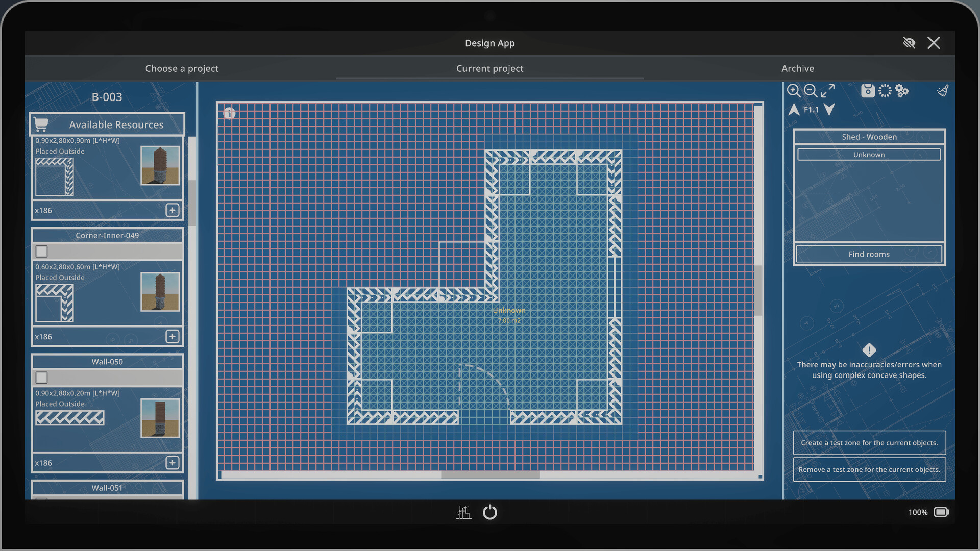Image resolution: width=980 pixels, height=551 pixels.
Task: Open the Unknown room dropdown under Shed-Wooden
Action: coord(869,154)
